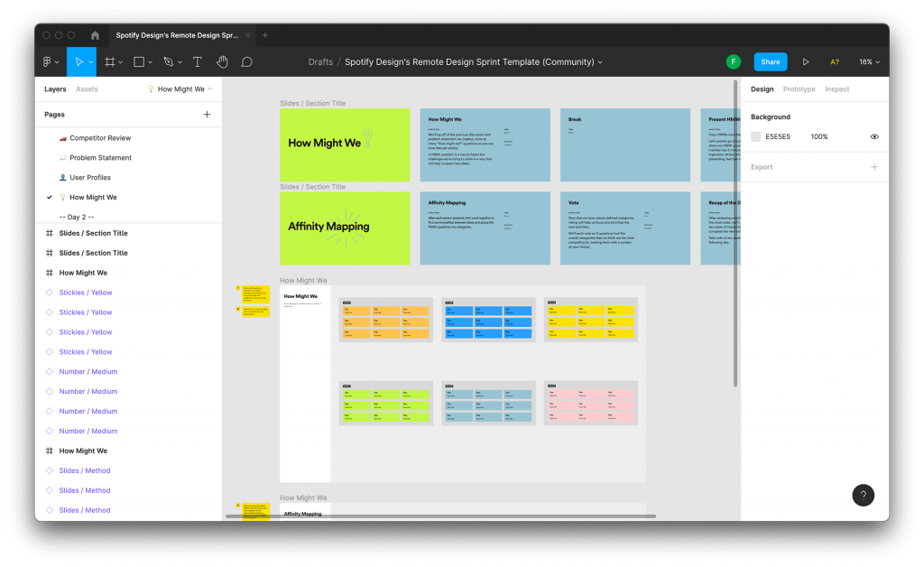Select the pink sticky notes group
924x567 pixels.
tap(590, 404)
